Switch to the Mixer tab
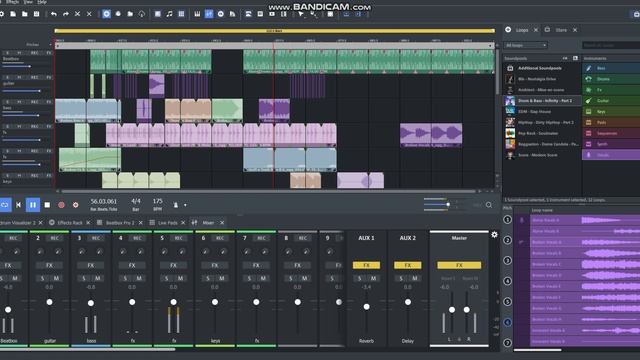 (x=208, y=222)
